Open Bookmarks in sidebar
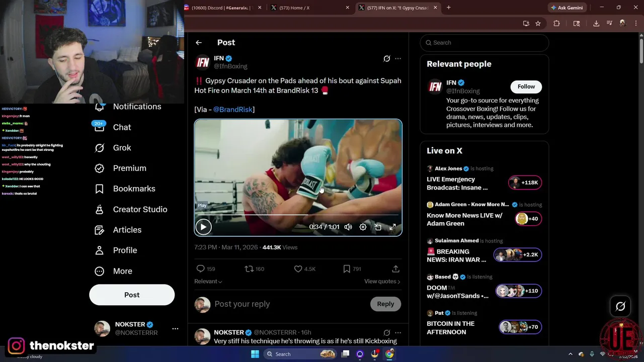This screenshot has width=644, height=362. [125, 189]
